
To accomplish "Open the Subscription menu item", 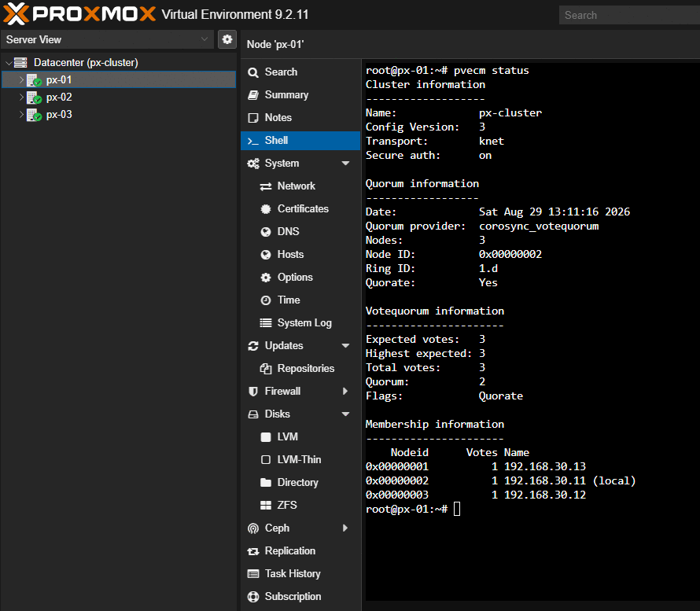I will (300, 597).
